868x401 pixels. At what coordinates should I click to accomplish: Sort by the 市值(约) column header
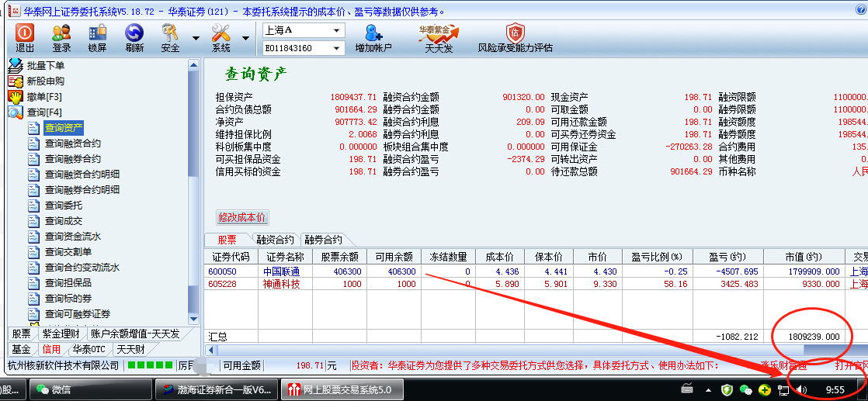[804, 258]
